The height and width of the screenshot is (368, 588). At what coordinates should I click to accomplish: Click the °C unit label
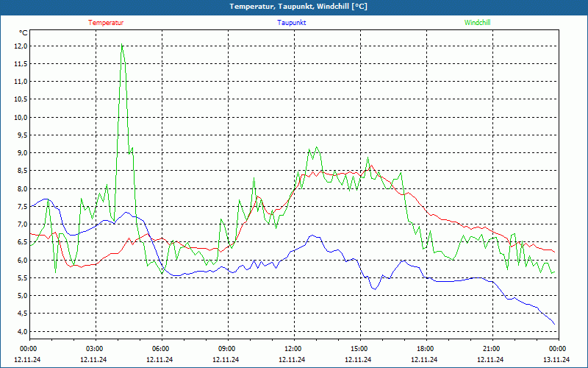click(x=24, y=33)
